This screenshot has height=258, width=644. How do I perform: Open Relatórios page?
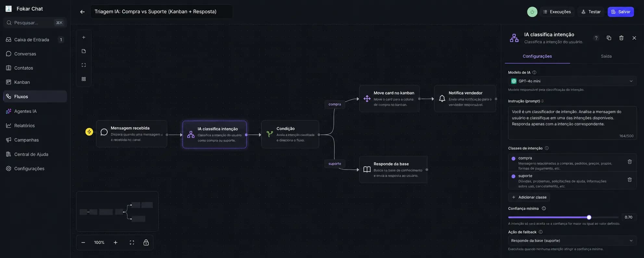(35, 126)
